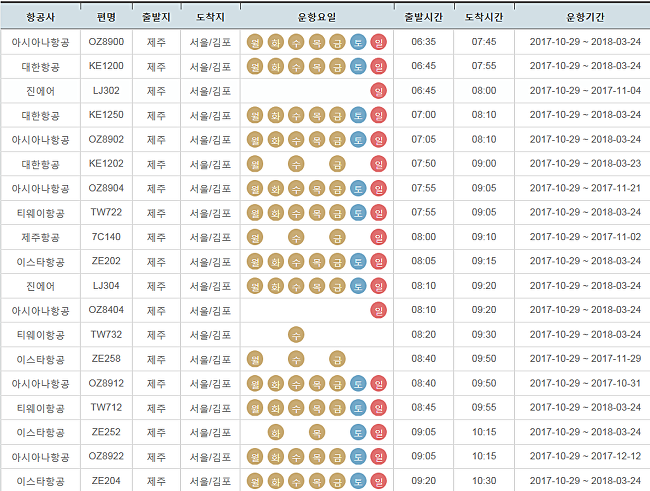Click Monday circle icon in ZE204 row

(255, 481)
